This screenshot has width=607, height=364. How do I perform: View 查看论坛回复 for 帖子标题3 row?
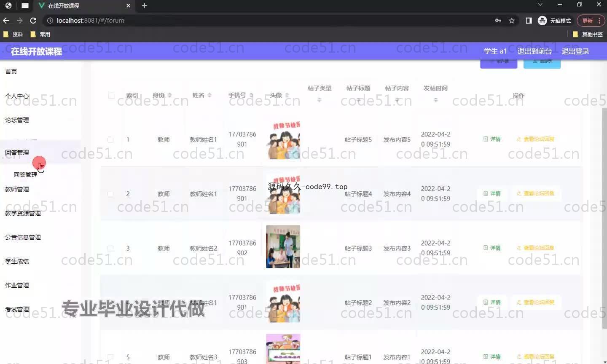tap(535, 248)
